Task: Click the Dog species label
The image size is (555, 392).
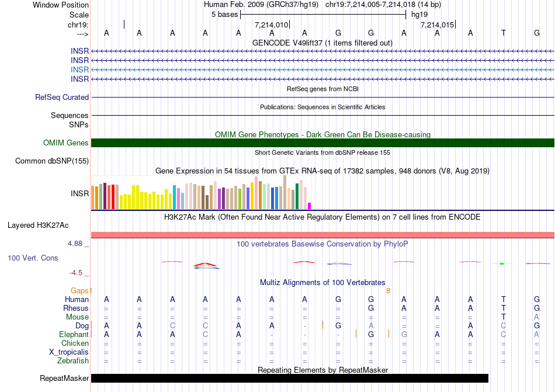Action: (82, 325)
